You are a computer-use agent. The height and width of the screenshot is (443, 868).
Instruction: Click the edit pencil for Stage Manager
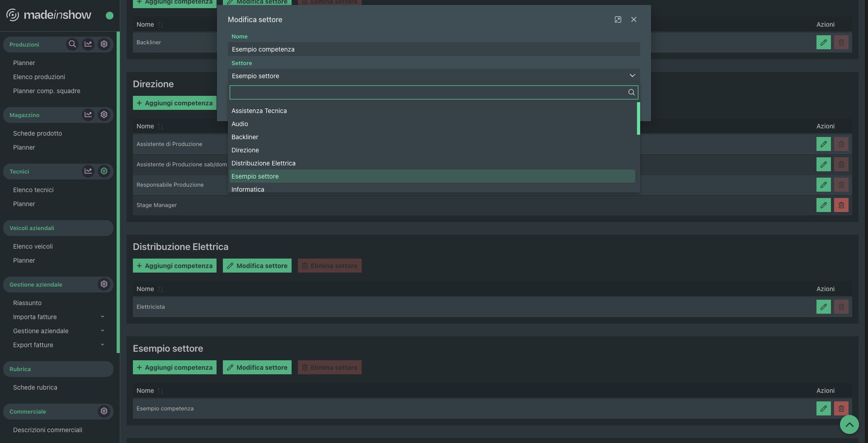[x=823, y=205]
